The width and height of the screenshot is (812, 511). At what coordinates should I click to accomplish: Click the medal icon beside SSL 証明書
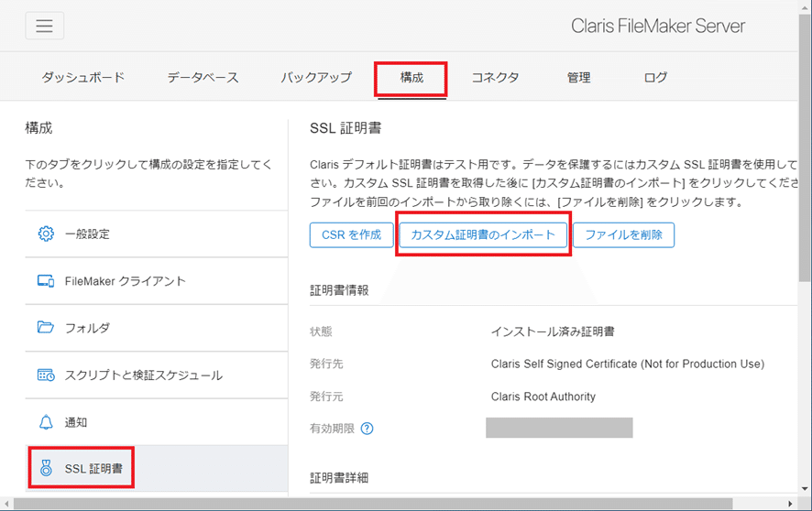pos(46,469)
